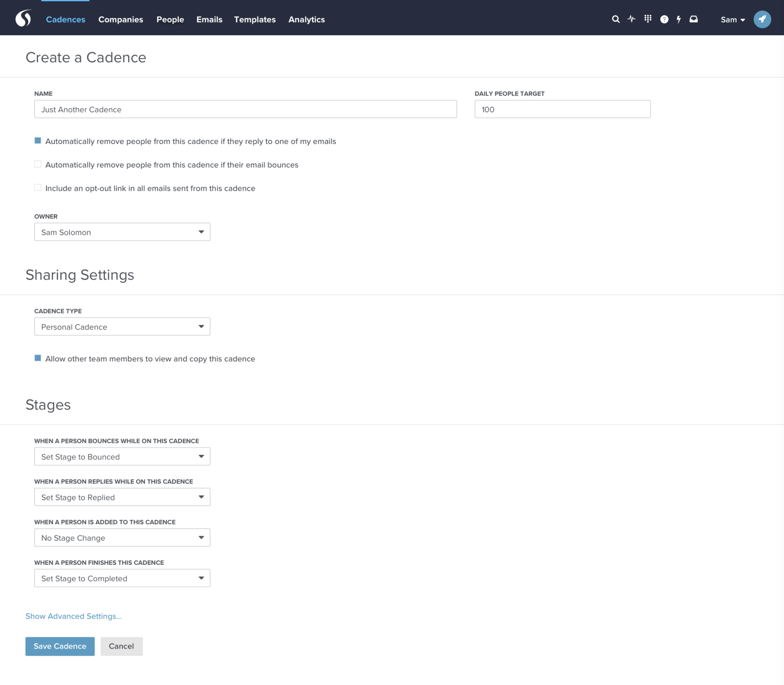This screenshot has height=685, width=784.
Task: Uncheck auto-remove people who reply checkbox
Action: 38,140
